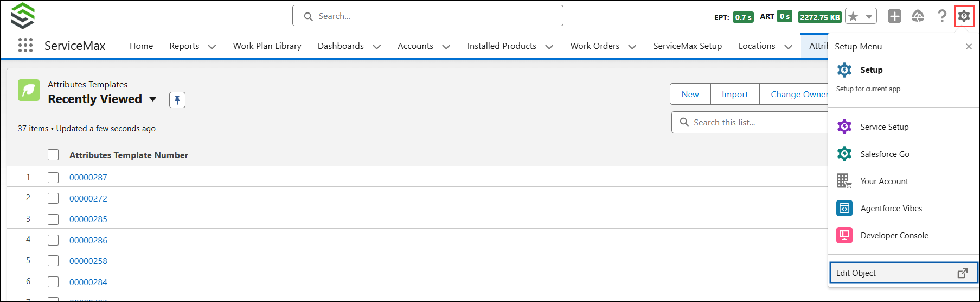Check the box for row 00000284
The image size is (980, 302).
(53, 282)
